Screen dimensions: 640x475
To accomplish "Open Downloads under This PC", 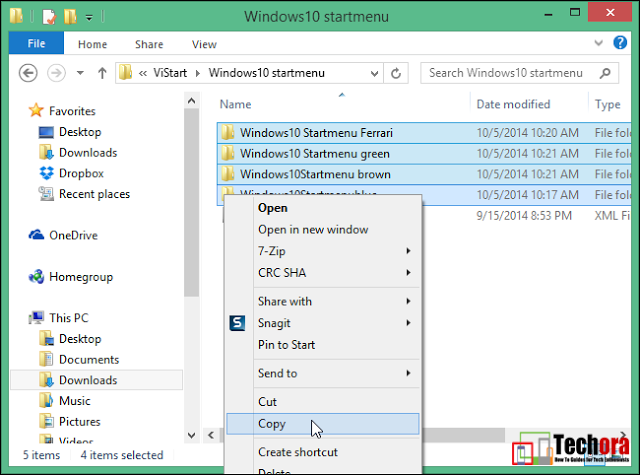I will click(88, 380).
